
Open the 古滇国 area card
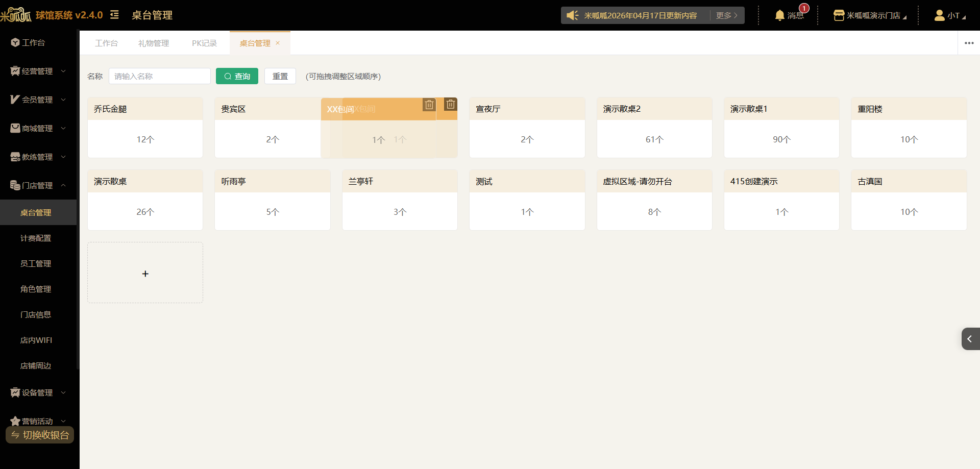(x=909, y=200)
